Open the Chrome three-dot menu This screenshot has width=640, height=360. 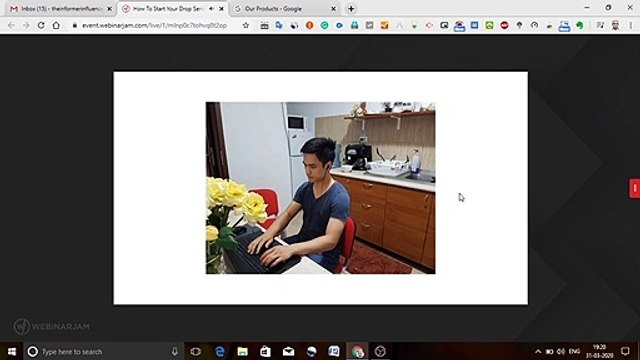click(x=631, y=25)
